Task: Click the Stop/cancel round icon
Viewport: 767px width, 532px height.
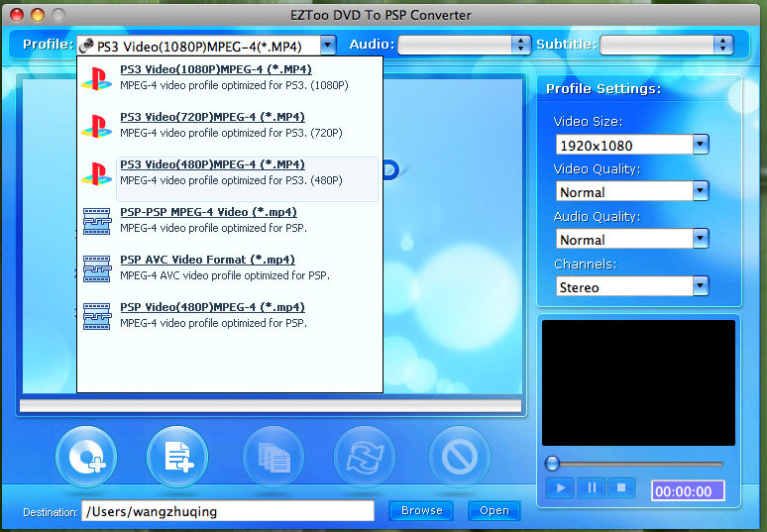Action: [x=459, y=457]
